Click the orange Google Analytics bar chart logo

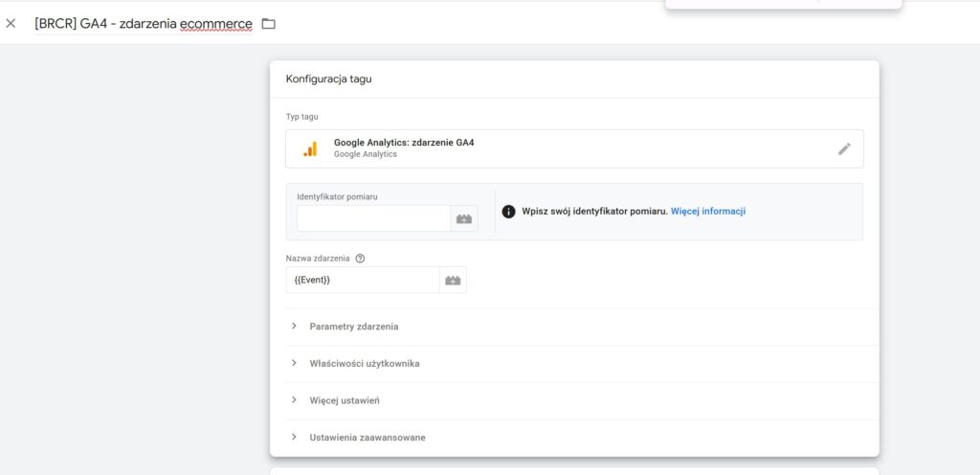tap(310, 148)
